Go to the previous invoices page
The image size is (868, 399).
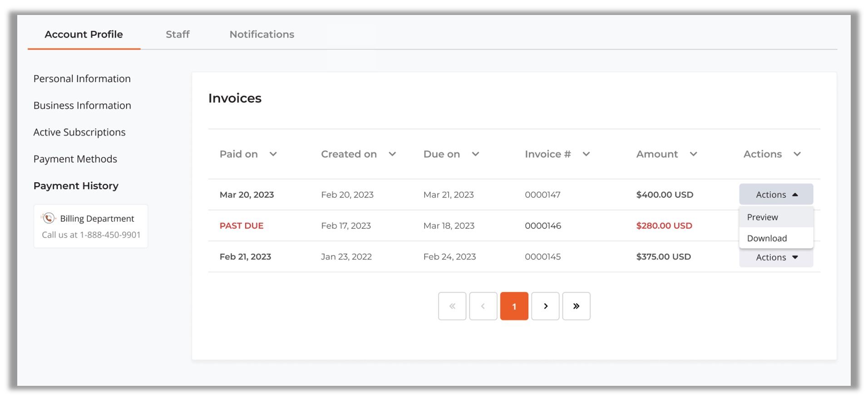click(x=483, y=306)
